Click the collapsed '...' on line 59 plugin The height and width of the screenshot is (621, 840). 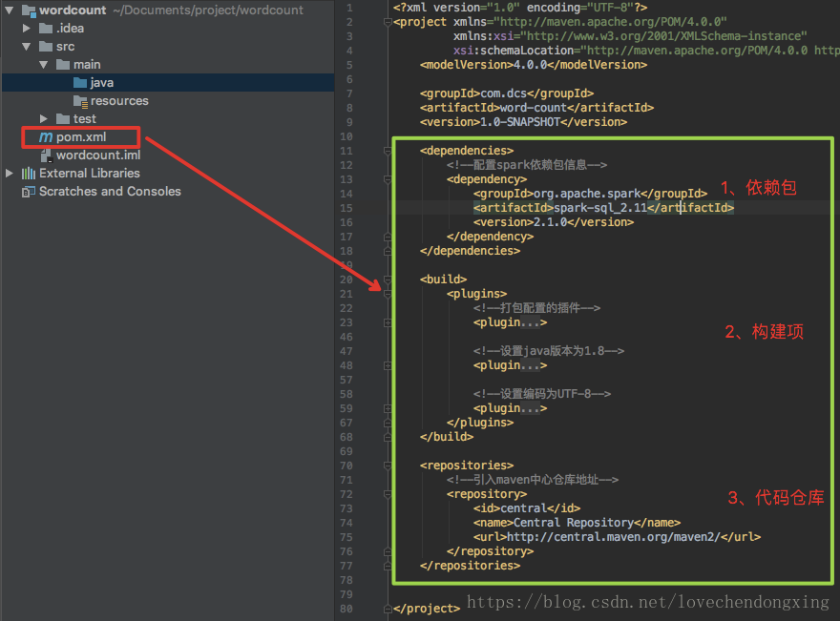click(x=530, y=408)
